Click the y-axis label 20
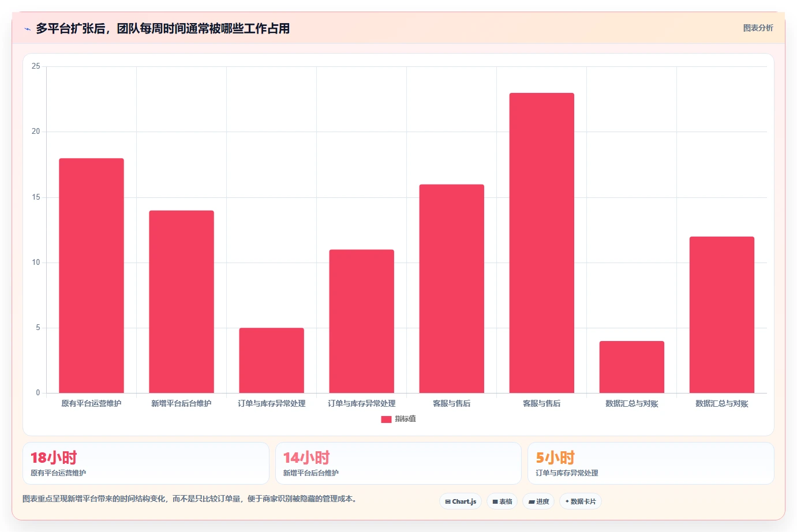797x532 pixels. 36,132
